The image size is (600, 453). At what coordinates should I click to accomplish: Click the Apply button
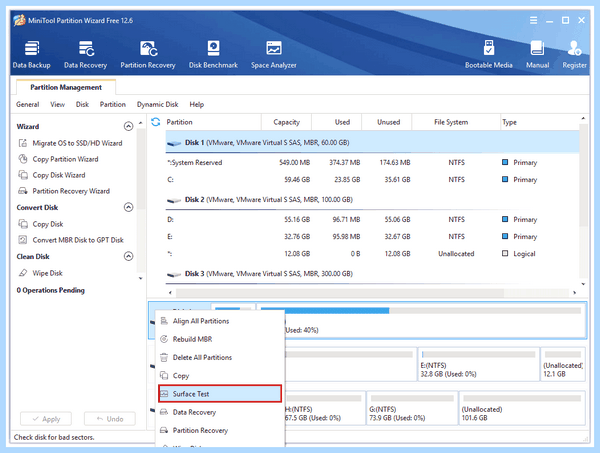pyautogui.click(x=46, y=419)
